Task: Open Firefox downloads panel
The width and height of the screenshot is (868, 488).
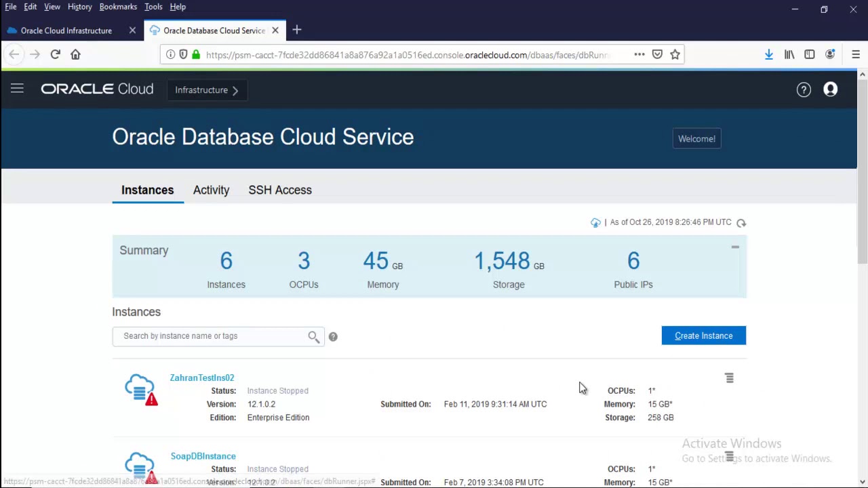Action: [x=769, y=54]
